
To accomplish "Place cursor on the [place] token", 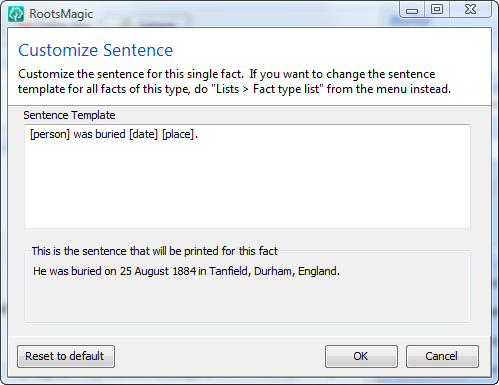I will pos(178,134).
